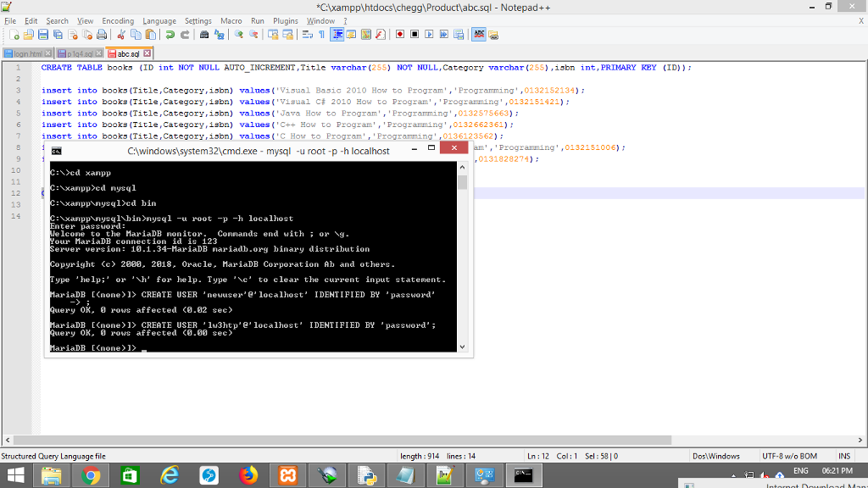This screenshot has width=868, height=488.
Task: Click the Zoom Out magnifier icon
Action: pyautogui.click(x=253, y=35)
